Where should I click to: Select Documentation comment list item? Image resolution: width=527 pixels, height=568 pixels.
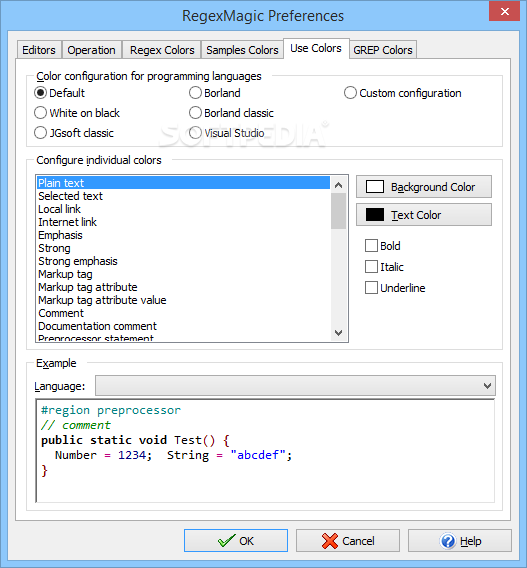coord(183,326)
